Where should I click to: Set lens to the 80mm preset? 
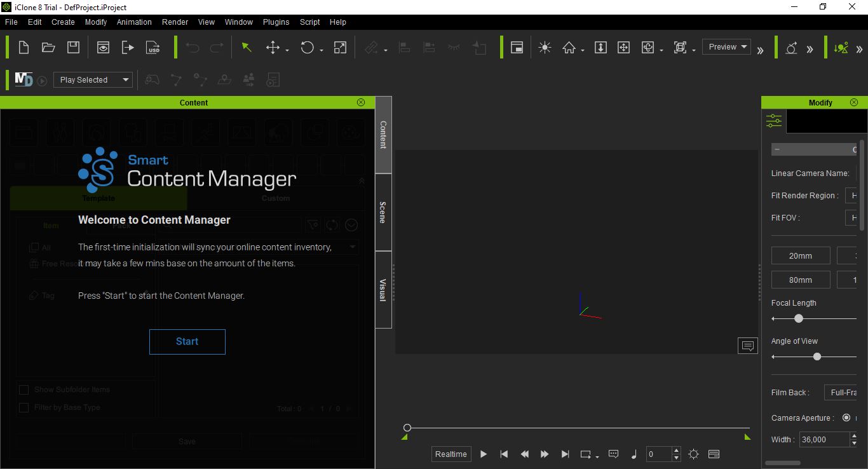tap(801, 280)
